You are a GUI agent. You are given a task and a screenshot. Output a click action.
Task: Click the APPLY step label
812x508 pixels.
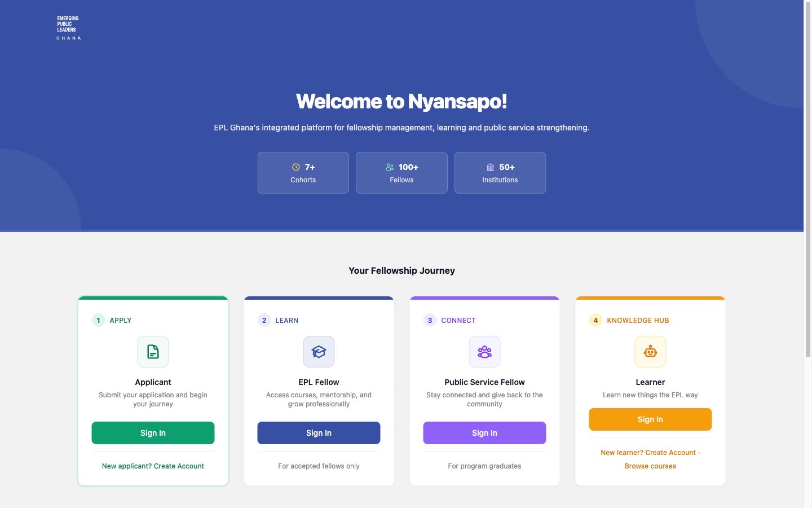121,320
